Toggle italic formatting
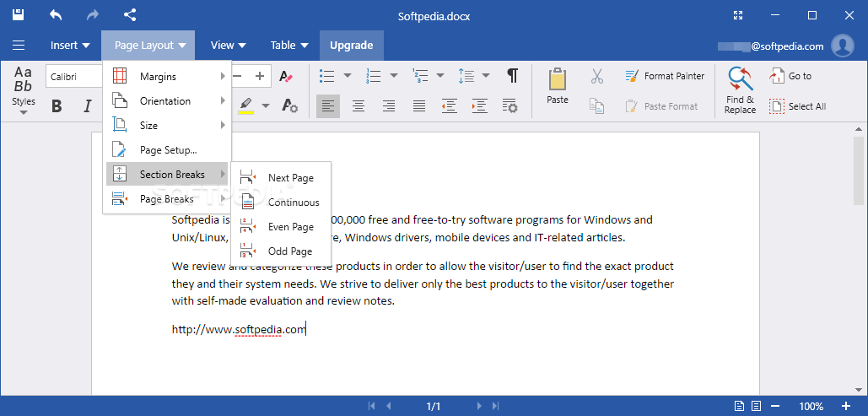The image size is (868, 416). [x=87, y=105]
